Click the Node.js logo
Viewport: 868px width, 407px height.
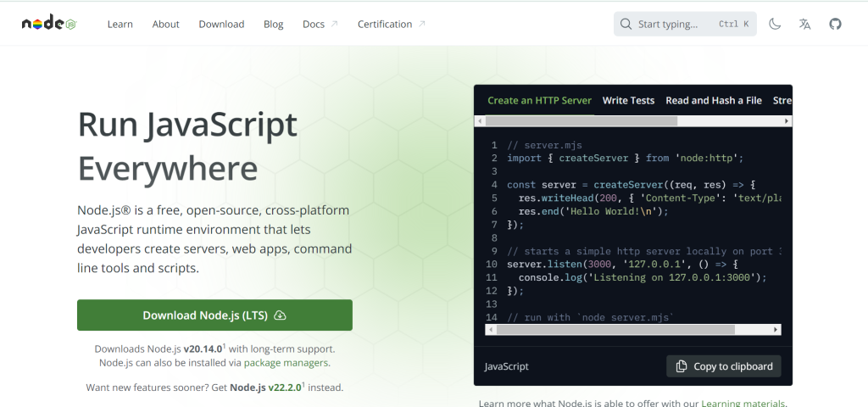(48, 24)
